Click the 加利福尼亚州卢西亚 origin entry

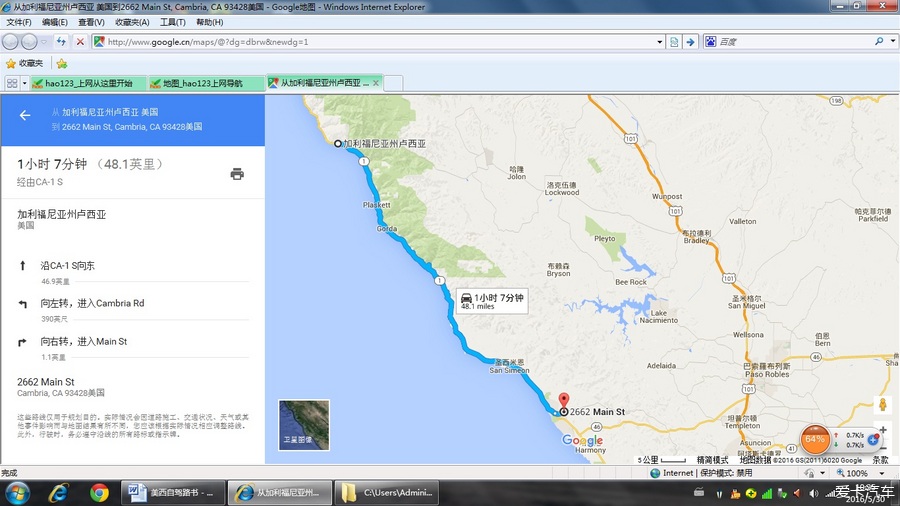click(62, 219)
